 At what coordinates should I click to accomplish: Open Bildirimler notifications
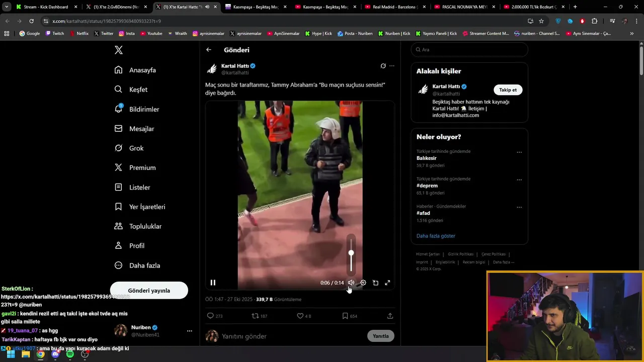(137, 109)
